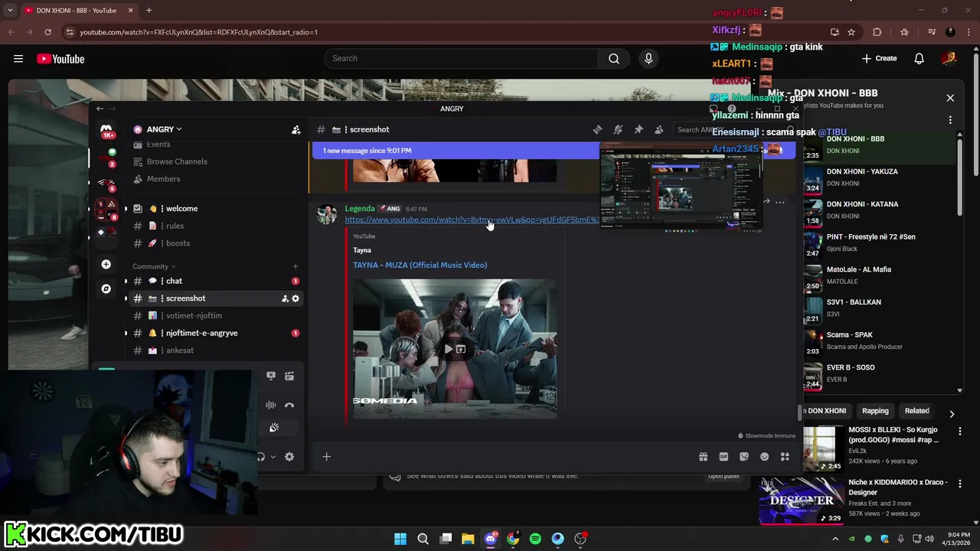The height and width of the screenshot is (551, 980).
Task: Open the Legenda YouTube URL link
Action: (x=472, y=220)
